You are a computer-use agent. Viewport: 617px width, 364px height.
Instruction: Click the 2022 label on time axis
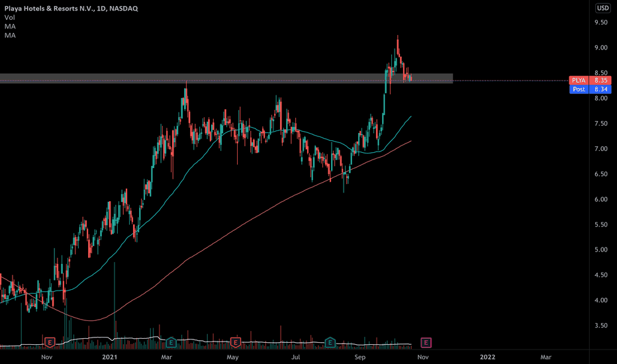pyautogui.click(x=487, y=357)
